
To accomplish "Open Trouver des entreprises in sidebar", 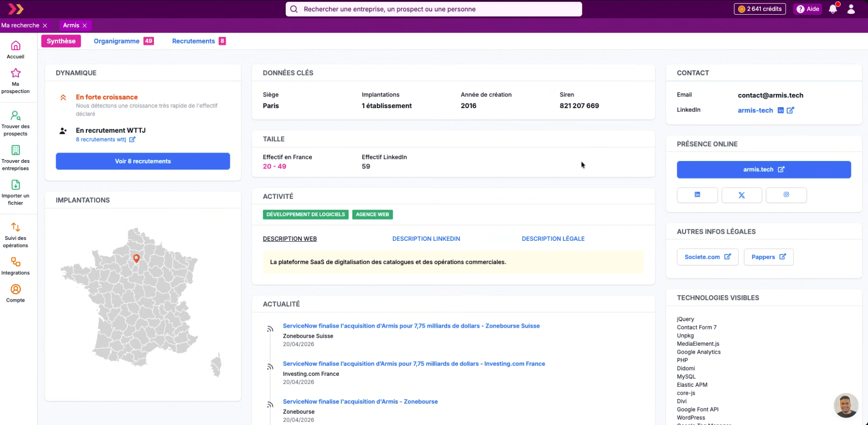I will pos(16,158).
